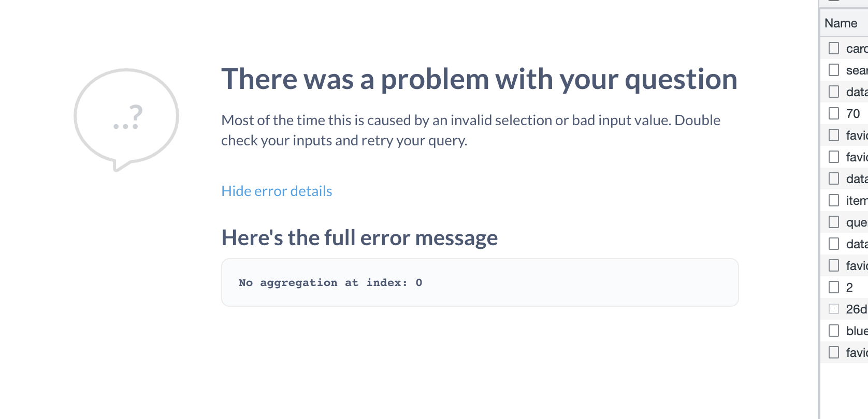Check the checkbox next to 'card'
868x419 pixels.
tap(834, 48)
